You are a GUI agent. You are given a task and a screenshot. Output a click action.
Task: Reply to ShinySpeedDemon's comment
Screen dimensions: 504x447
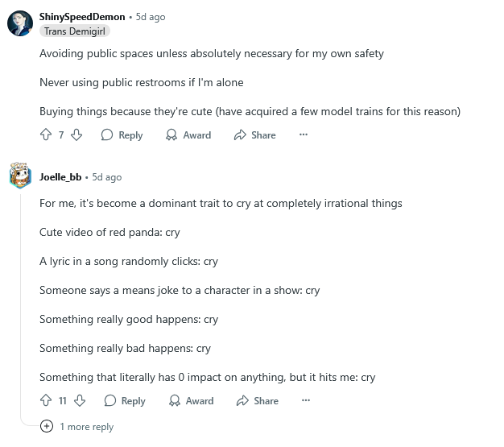pyautogui.click(x=122, y=135)
